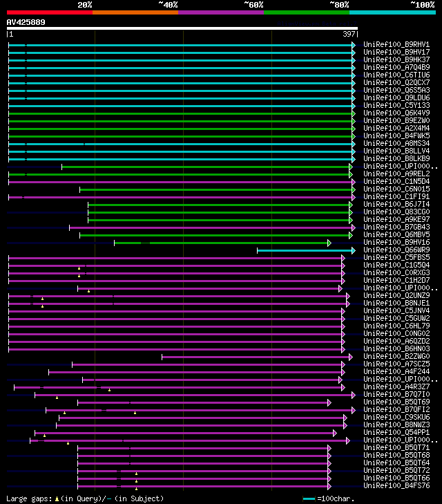Image resolution: width=442 pixels, height=504 pixels.
Task: Click the Large gaps legend text
Action: click(x=85, y=499)
